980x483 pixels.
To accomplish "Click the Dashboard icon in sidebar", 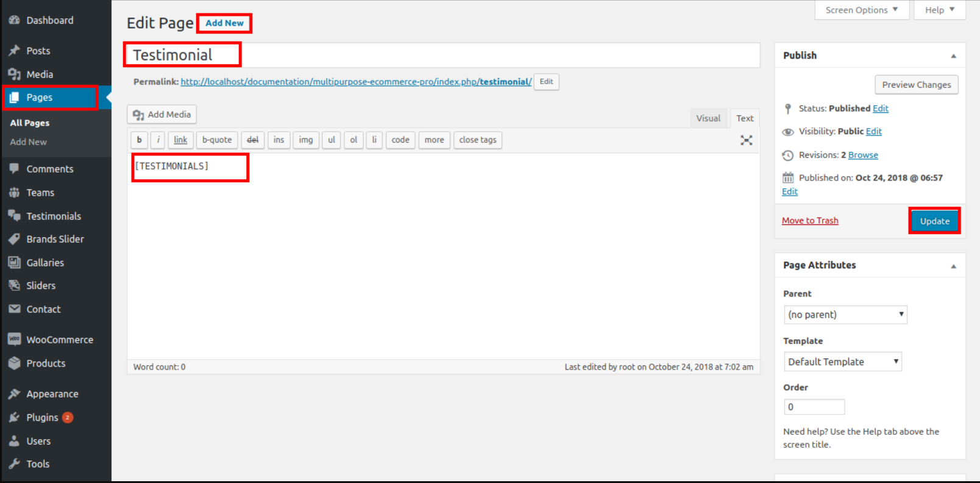I will point(14,20).
